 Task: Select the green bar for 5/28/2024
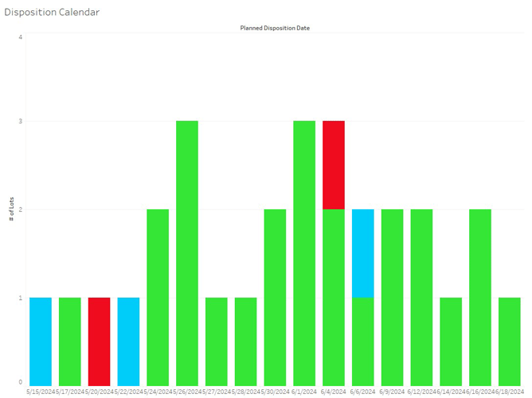click(245, 341)
